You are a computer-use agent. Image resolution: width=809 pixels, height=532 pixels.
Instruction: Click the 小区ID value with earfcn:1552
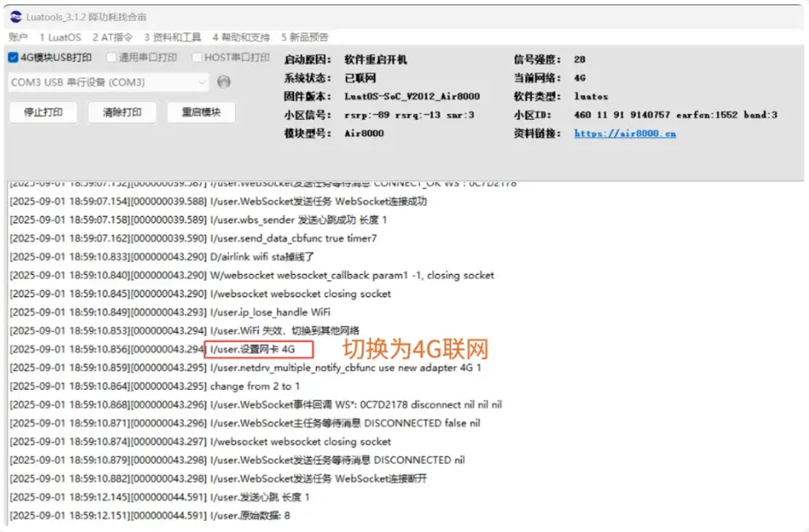click(x=675, y=115)
